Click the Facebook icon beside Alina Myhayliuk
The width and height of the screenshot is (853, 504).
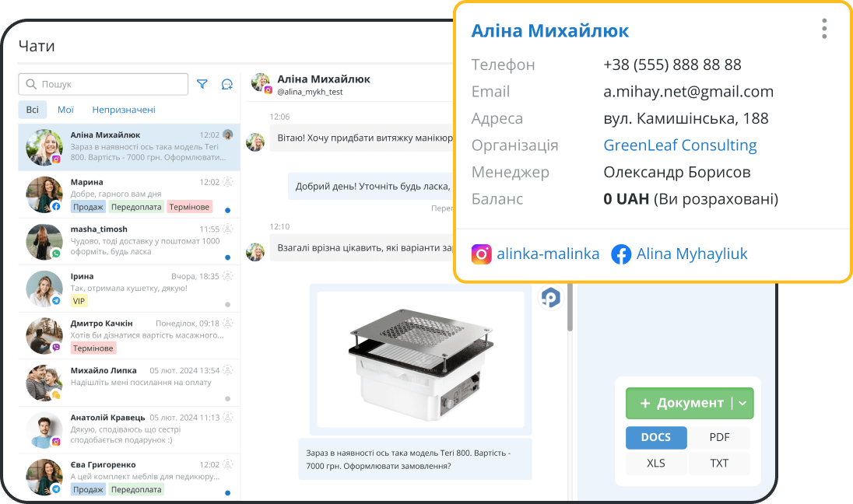coord(621,254)
